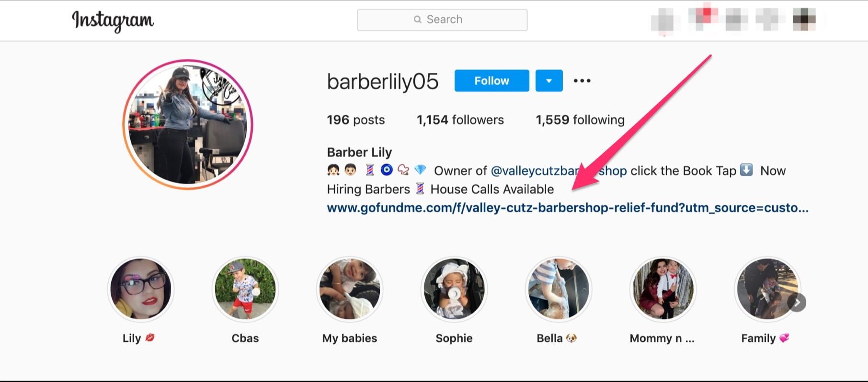
Task: Click the 196 posts count
Action: [356, 120]
